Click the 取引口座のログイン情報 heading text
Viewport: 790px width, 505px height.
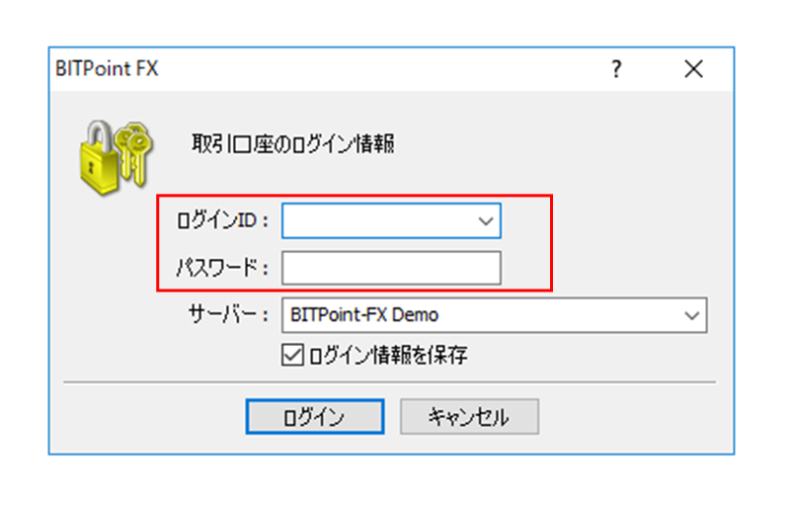pyautogui.click(x=293, y=144)
